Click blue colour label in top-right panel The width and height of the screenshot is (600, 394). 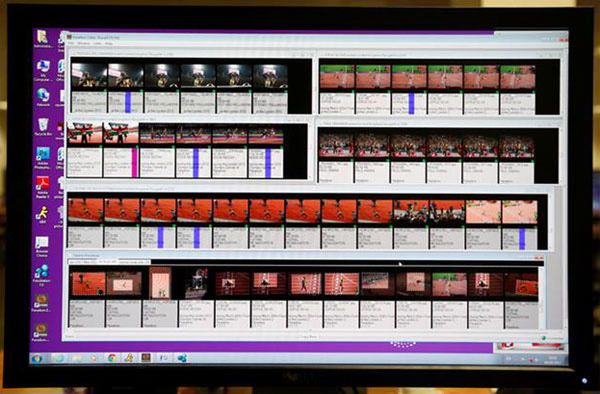411,103
